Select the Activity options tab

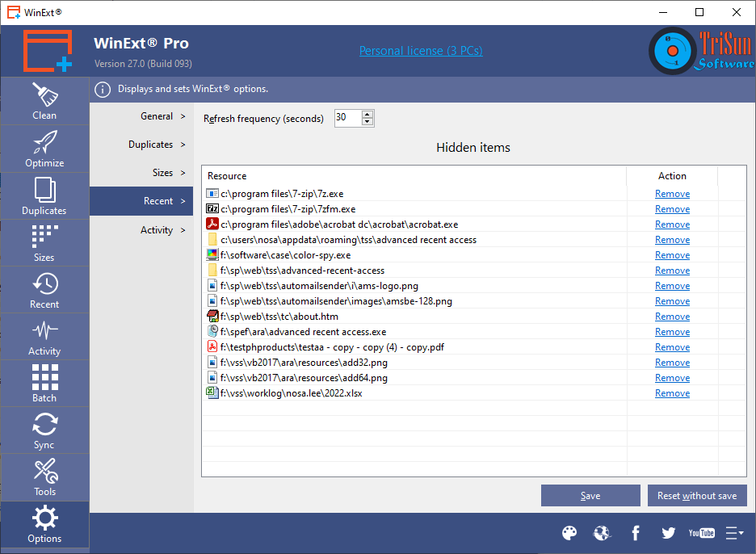[142, 230]
